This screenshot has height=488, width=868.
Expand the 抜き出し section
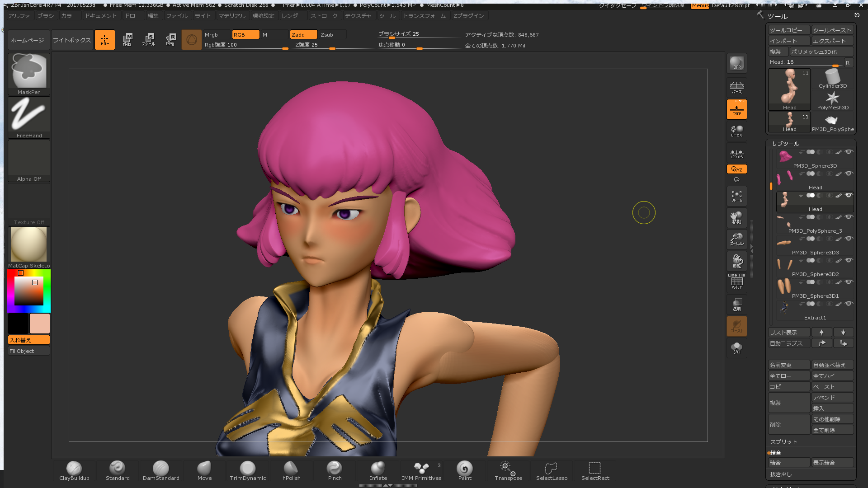pos(781,474)
